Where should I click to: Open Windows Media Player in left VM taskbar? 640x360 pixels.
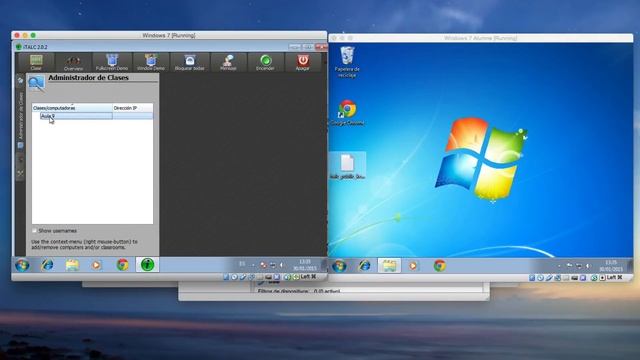point(96,265)
